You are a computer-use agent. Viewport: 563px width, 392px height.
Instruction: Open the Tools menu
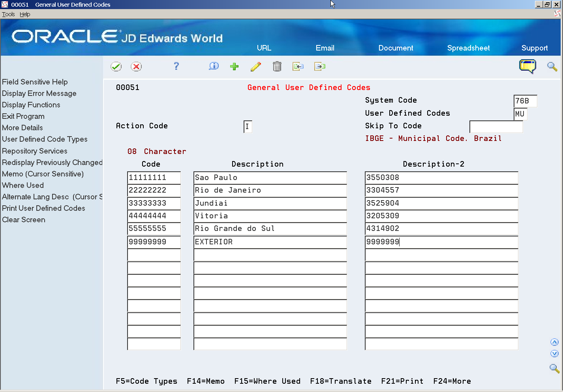pyautogui.click(x=8, y=14)
